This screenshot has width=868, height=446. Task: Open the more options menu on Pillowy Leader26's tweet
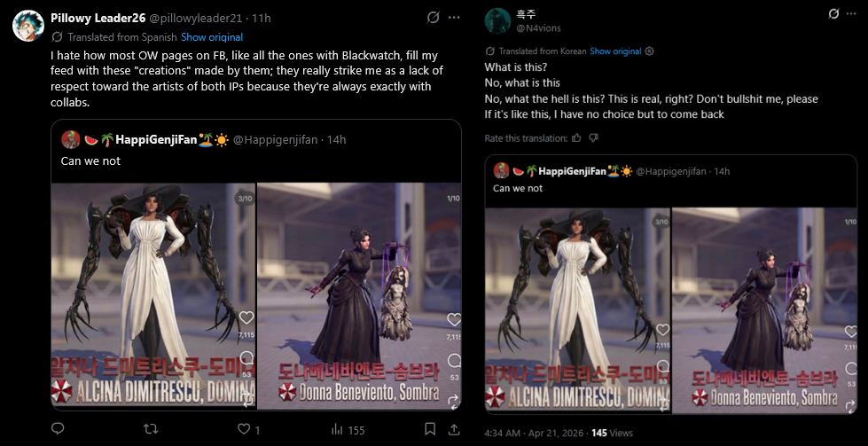[x=454, y=18]
